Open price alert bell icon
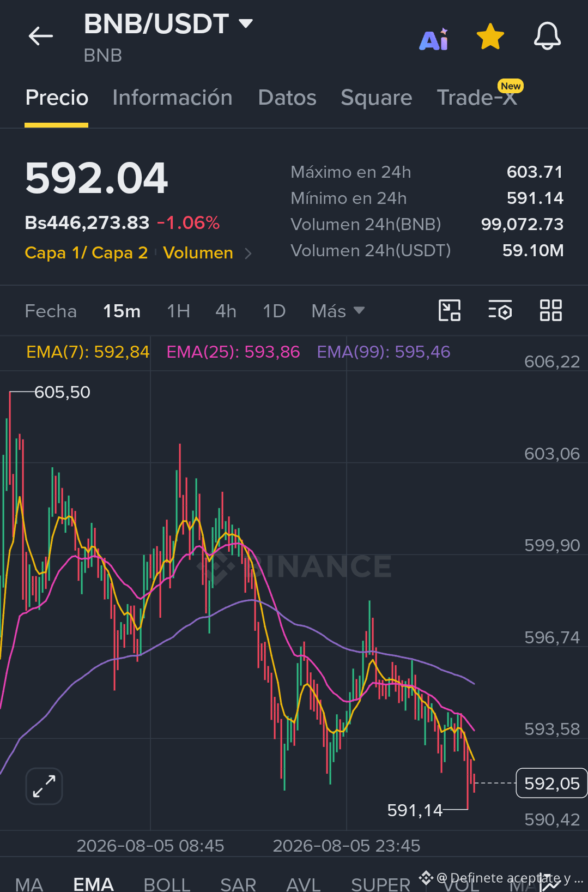588x892 pixels. click(547, 37)
